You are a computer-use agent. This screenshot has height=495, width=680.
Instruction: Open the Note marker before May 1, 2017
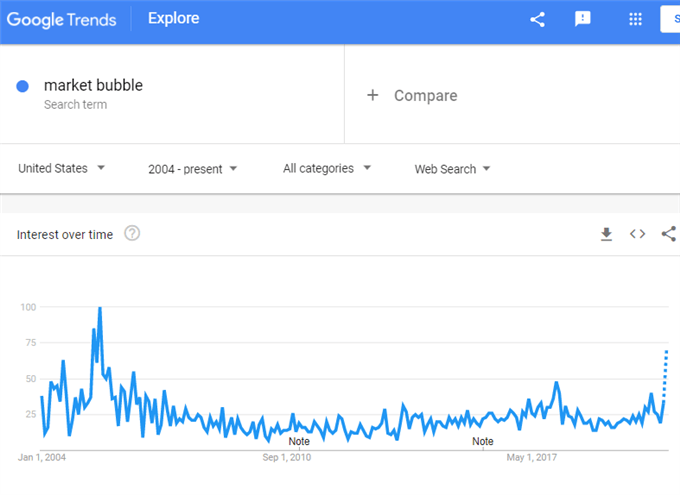click(483, 441)
